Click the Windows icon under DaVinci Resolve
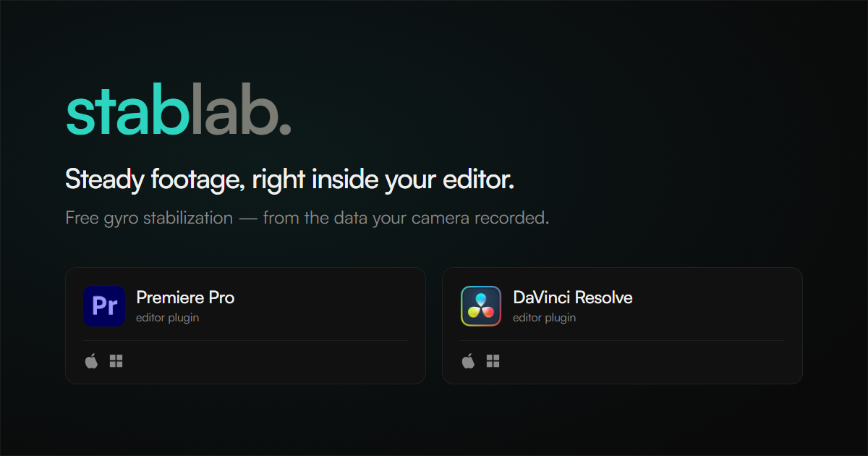868x456 pixels. (493, 361)
